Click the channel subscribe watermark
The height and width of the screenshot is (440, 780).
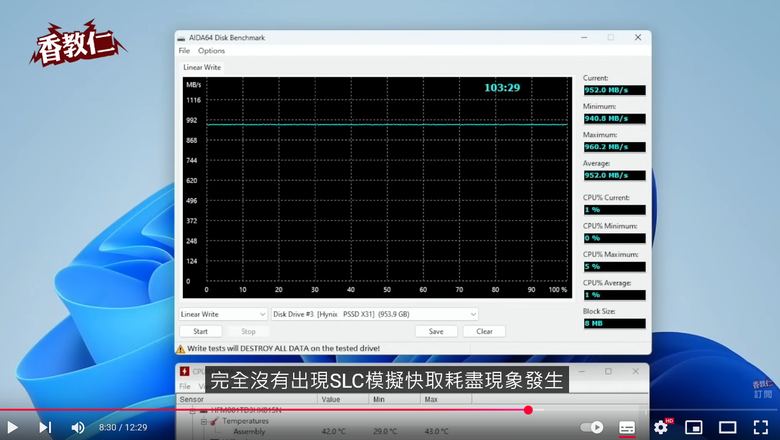[763, 389]
